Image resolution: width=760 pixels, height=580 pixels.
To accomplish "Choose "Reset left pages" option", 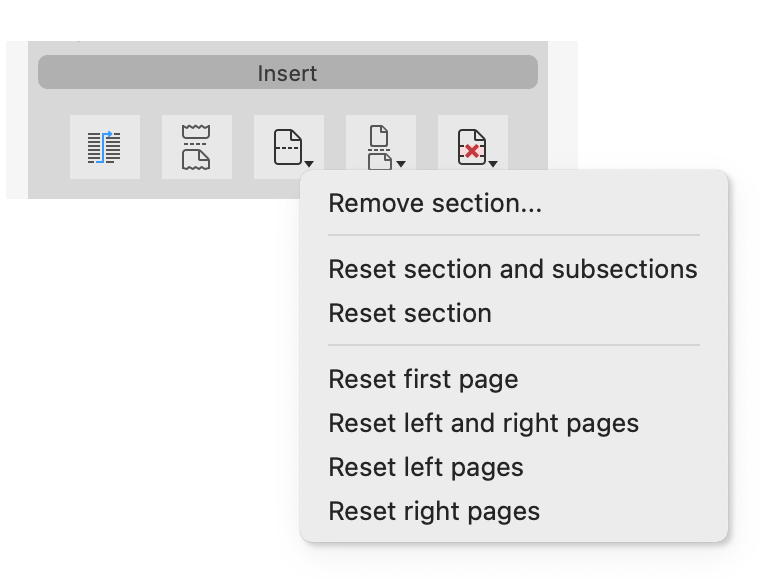I will coord(426,467).
